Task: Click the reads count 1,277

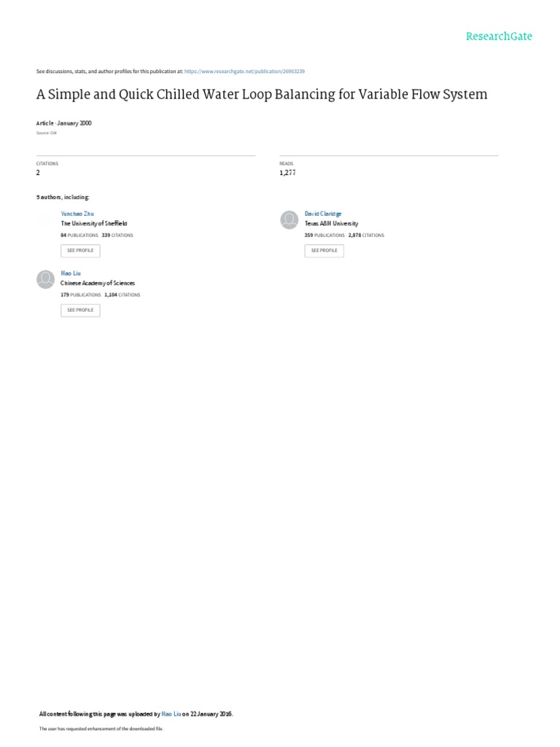Action: click(x=287, y=172)
